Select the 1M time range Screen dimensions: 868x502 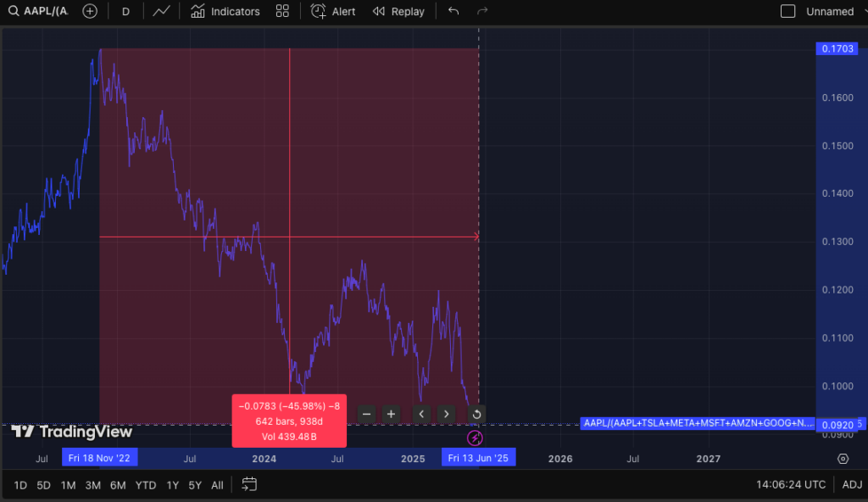(x=68, y=485)
